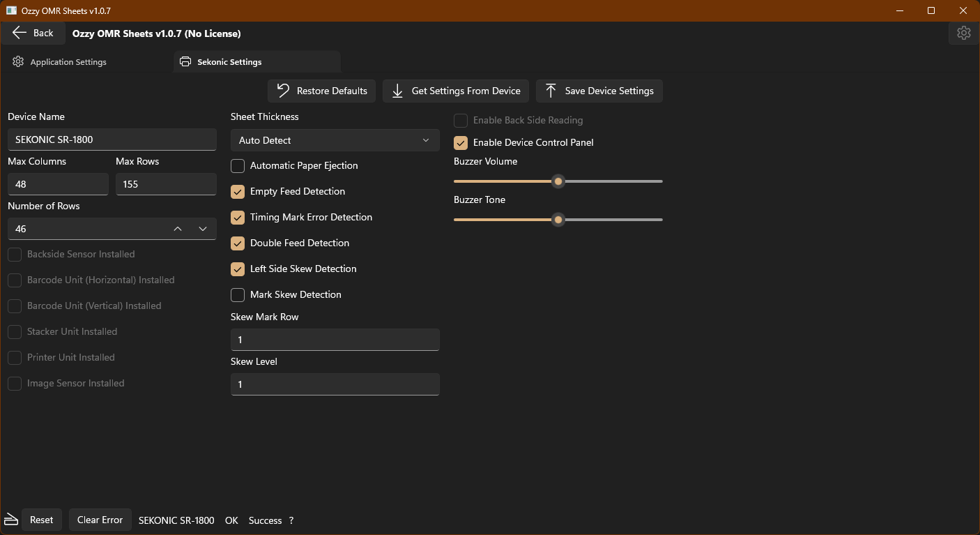Viewport: 980px width, 535px height.
Task: Click the download icon on Get Settings From Device
Action: [397, 91]
